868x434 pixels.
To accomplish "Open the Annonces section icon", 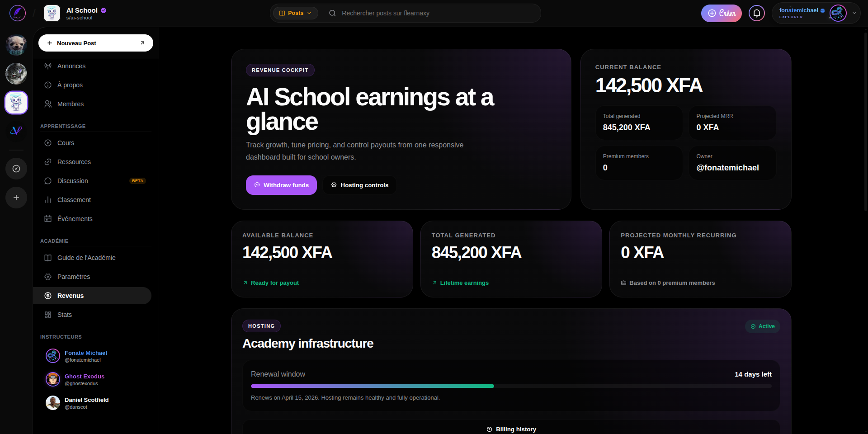I will (x=48, y=66).
